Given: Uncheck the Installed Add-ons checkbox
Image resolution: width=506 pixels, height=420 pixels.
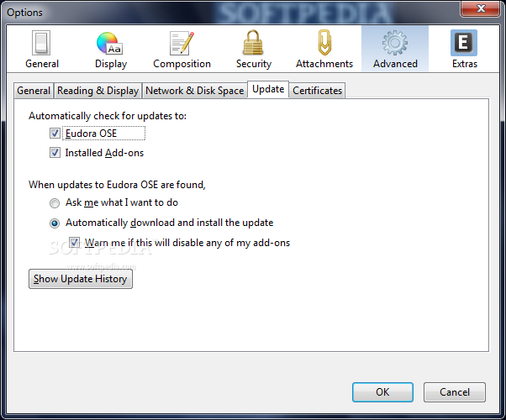Looking at the screenshot, I should 55,153.
